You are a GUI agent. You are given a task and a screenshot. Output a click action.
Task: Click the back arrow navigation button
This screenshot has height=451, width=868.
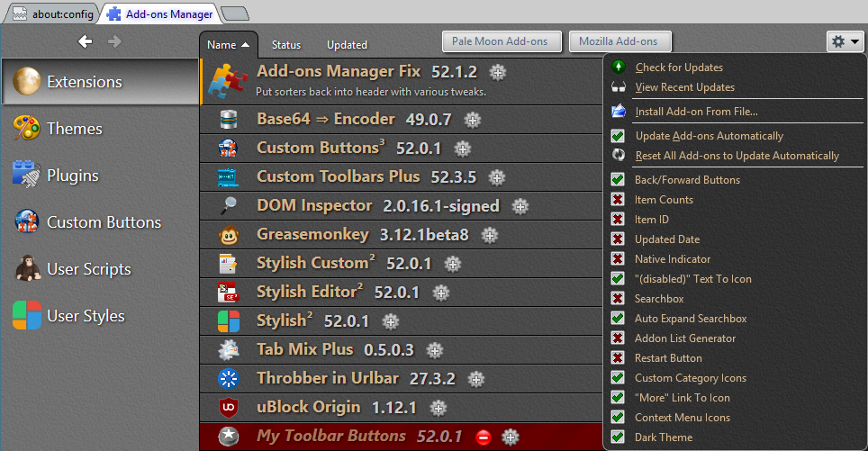click(x=86, y=41)
